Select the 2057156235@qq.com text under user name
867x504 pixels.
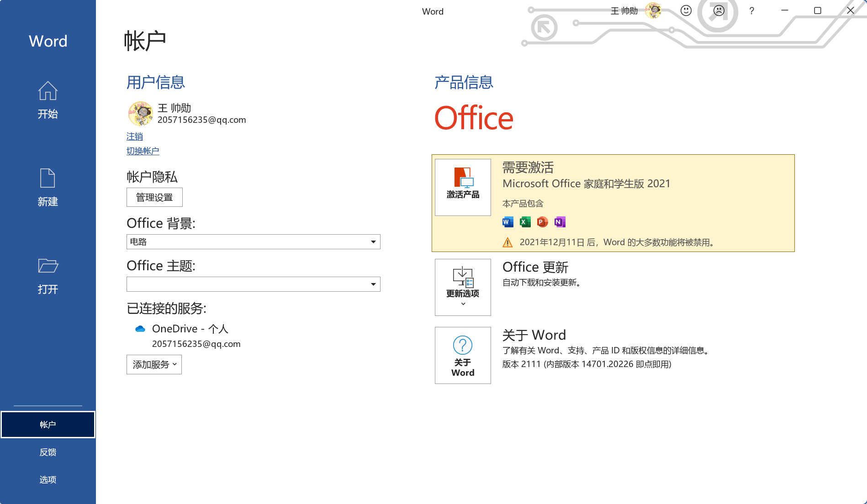[x=202, y=120]
